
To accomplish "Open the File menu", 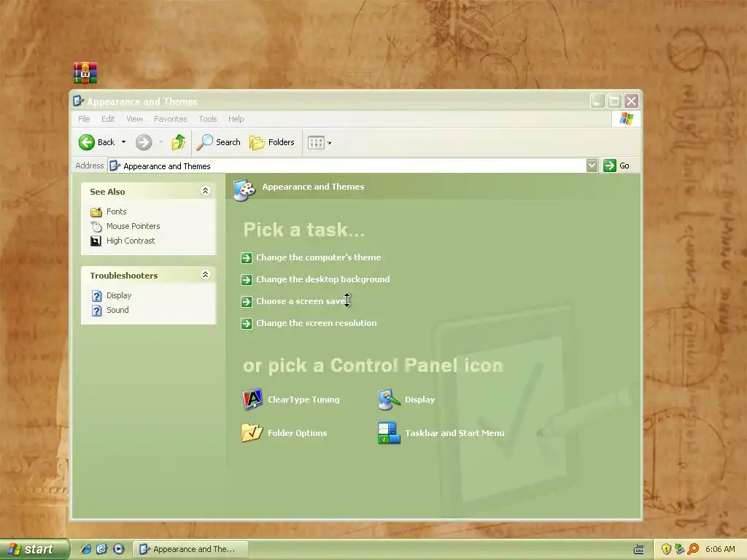I will [x=84, y=119].
